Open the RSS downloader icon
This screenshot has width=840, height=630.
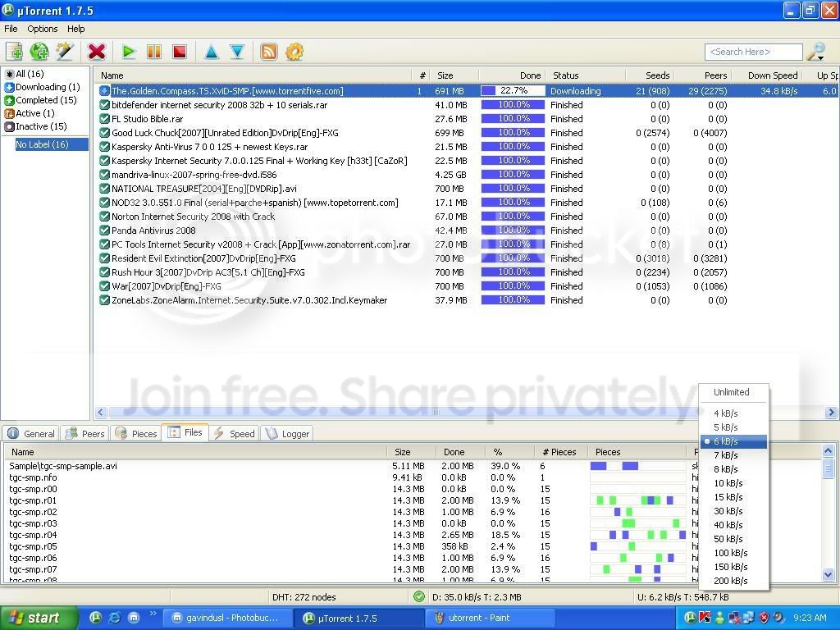(x=269, y=52)
